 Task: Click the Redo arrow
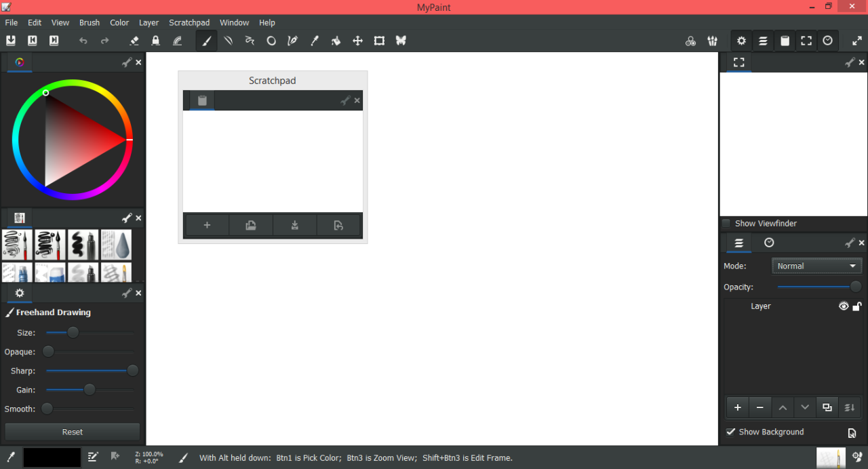(x=105, y=41)
